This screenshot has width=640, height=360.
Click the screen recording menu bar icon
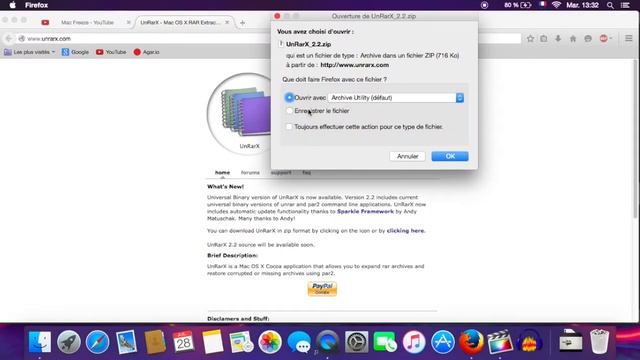(x=484, y=5)
